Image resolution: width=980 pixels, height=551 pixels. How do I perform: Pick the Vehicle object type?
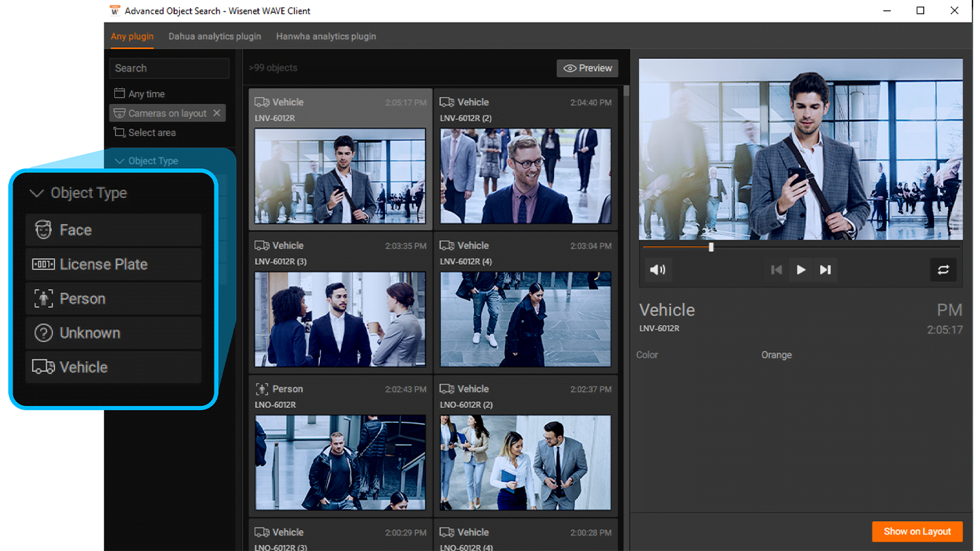click(114, 368)
